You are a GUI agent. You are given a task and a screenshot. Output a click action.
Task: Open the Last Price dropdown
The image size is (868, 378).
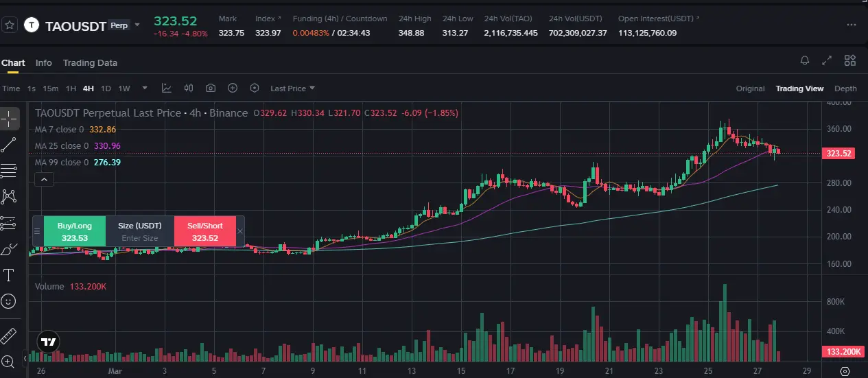[x=293, y=88]
